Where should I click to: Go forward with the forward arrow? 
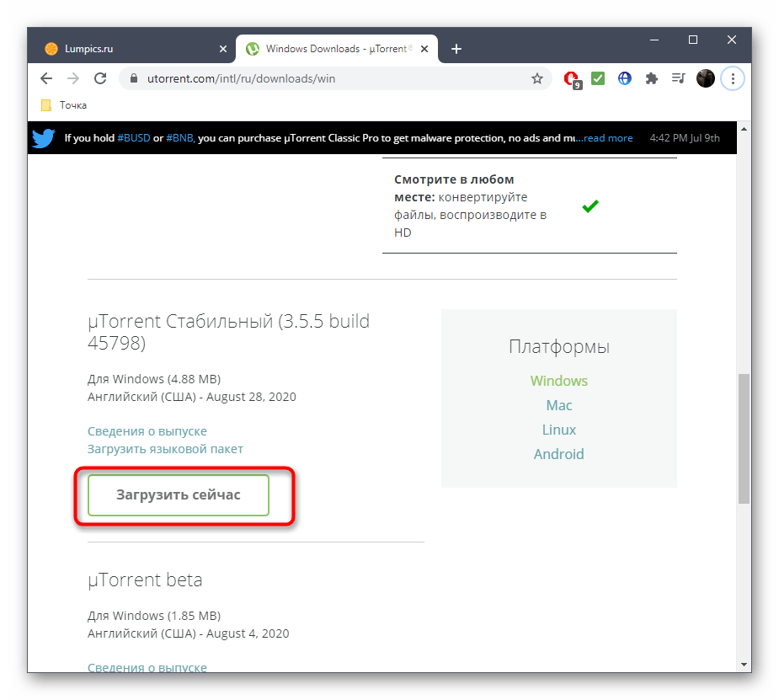point(73,78)
